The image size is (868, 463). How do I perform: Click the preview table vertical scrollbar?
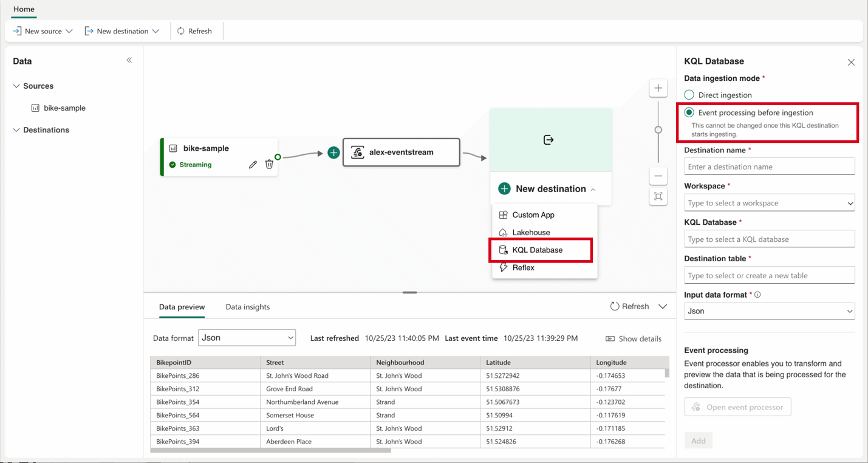click(667, 373)
